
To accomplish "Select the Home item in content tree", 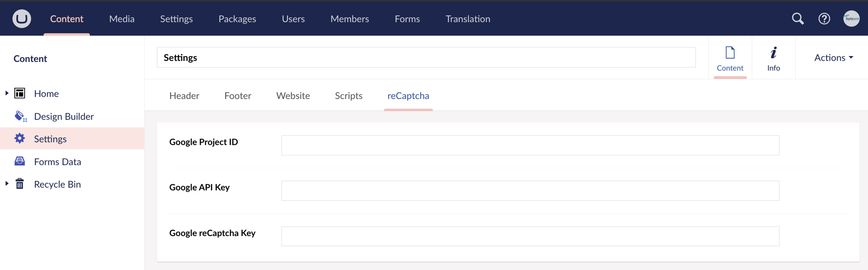I will coord(46,94).
